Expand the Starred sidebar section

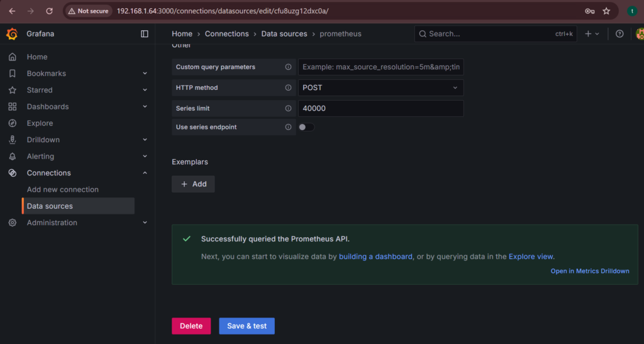145,90
